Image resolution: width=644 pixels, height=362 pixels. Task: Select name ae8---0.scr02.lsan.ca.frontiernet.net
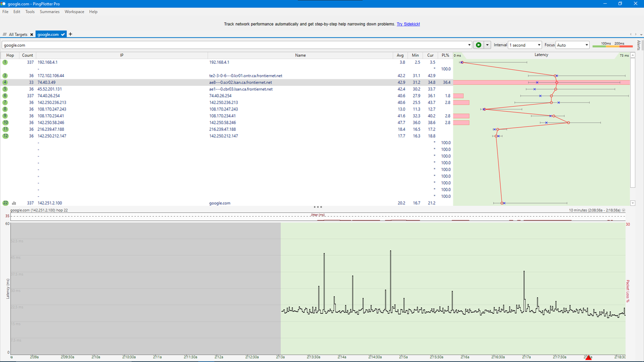[x=240, y=83]
